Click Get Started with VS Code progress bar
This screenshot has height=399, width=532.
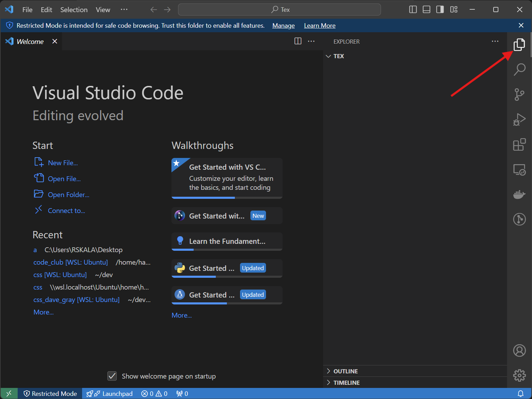(227, 198)
